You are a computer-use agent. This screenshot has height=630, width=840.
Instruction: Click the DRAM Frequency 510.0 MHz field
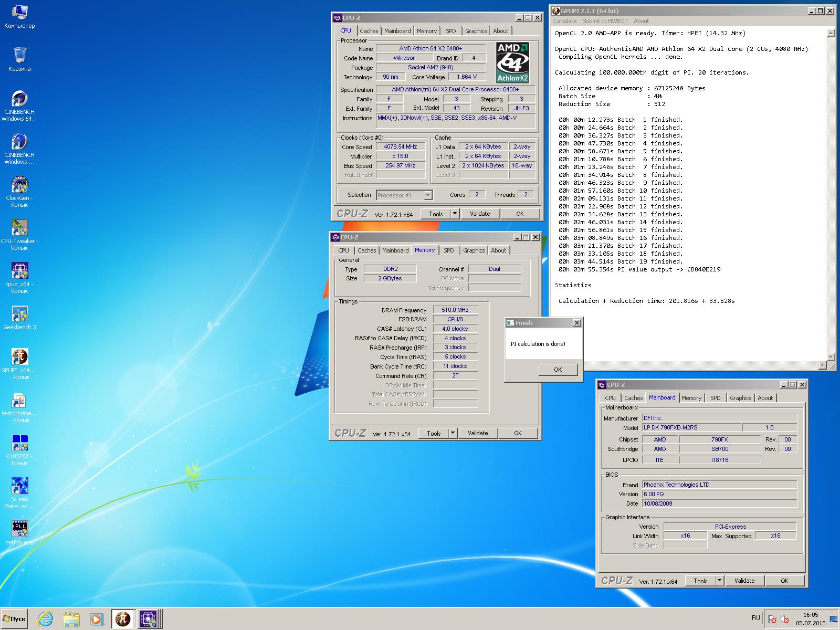(x=455, y=310)
